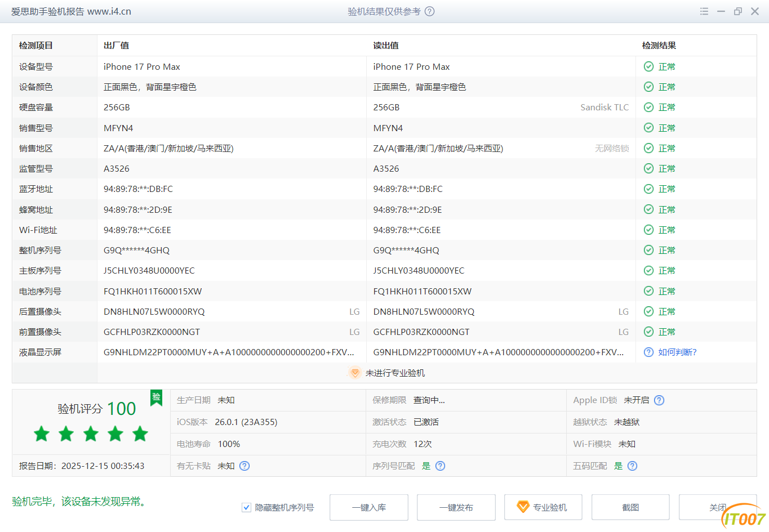The image size is (769, 532).
Task: Click the green check icon for 蓝牙地址 row
Action: coord(649,189)
